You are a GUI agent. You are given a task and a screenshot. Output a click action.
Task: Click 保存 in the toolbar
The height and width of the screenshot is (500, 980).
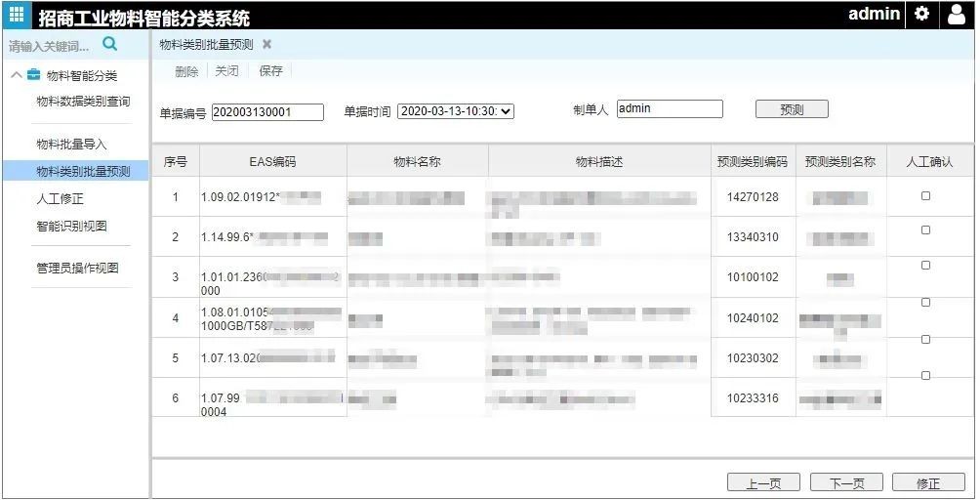(270, 71)
